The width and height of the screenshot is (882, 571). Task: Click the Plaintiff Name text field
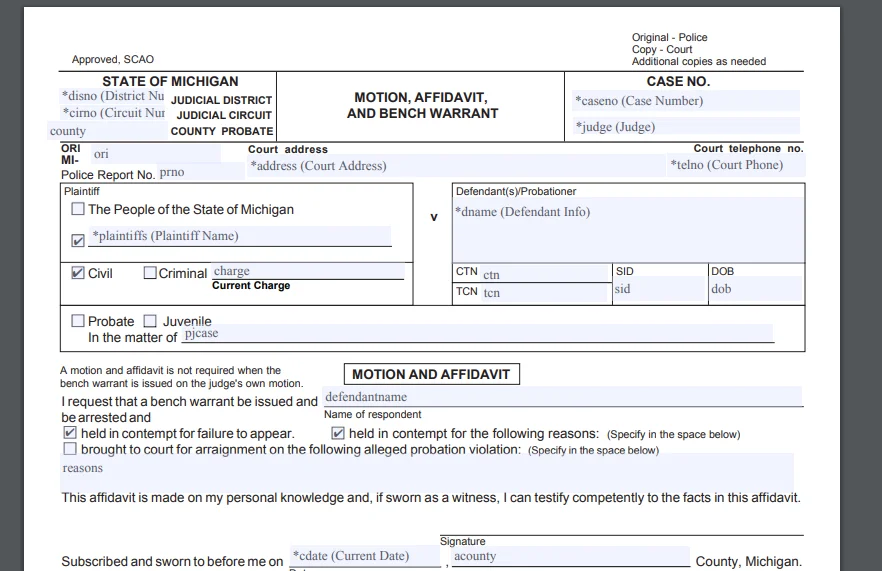coord(240,236)
